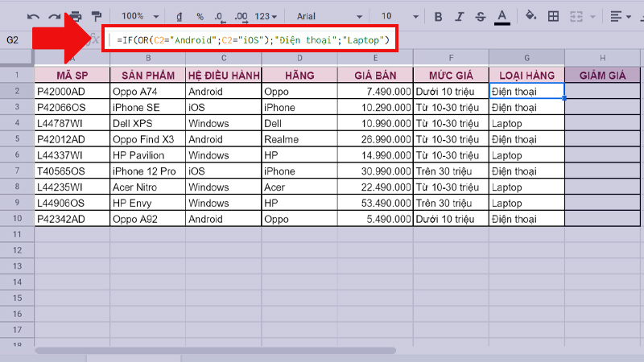644x362 pixels.
Task: Click the Decrease decimal places icon
Action: pos(220,16)
